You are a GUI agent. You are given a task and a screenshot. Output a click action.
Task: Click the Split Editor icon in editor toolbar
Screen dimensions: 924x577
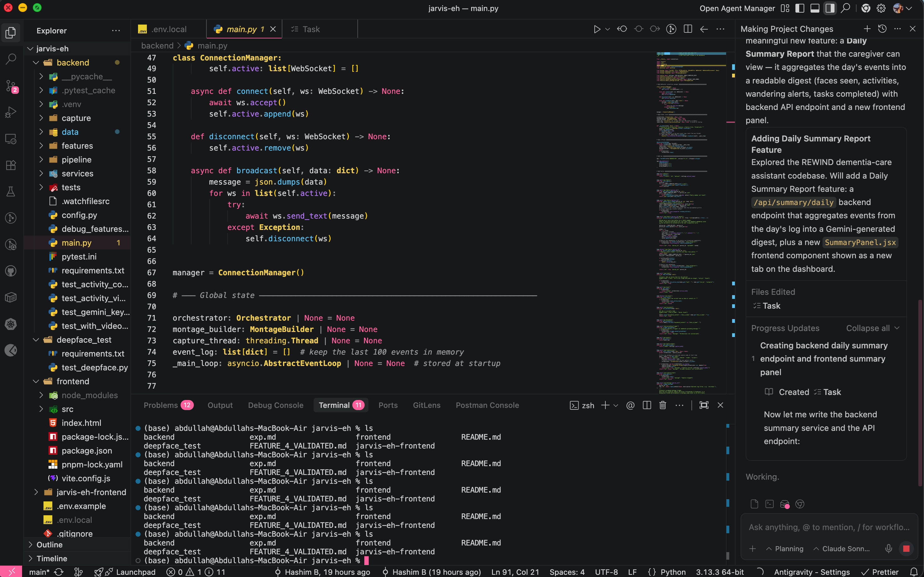(x=688, y=29)
